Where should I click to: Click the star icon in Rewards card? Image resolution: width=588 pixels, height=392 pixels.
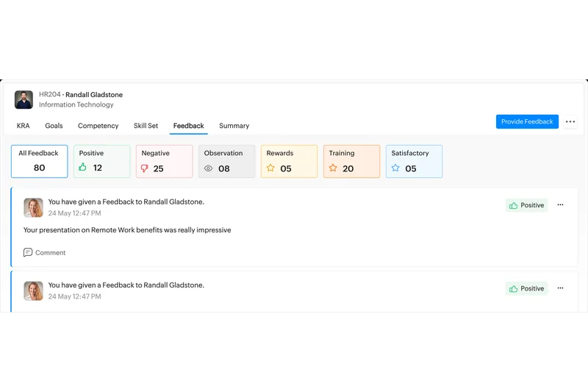tap(270, 168)
